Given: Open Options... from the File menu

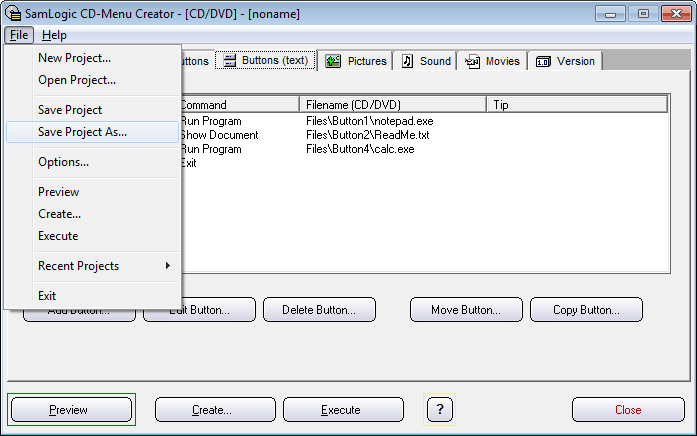Looking at the screenshot, I should click(93, 162).
